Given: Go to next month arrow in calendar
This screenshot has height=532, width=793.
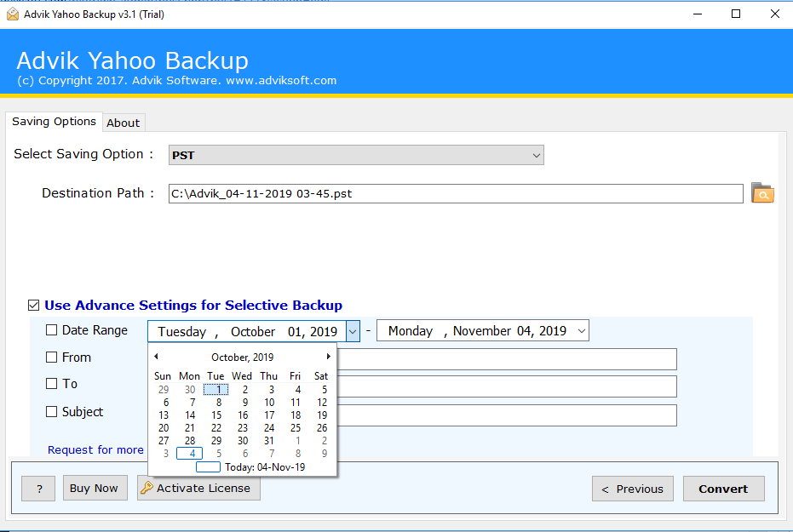Looking at the screenshot, I should 328,357.
